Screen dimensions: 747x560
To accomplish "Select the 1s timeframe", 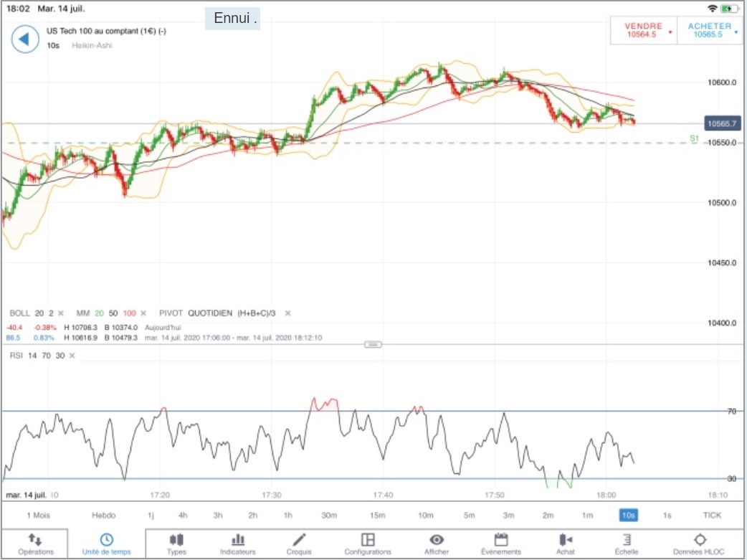I will pyautogui.click(x=667, y=516).
